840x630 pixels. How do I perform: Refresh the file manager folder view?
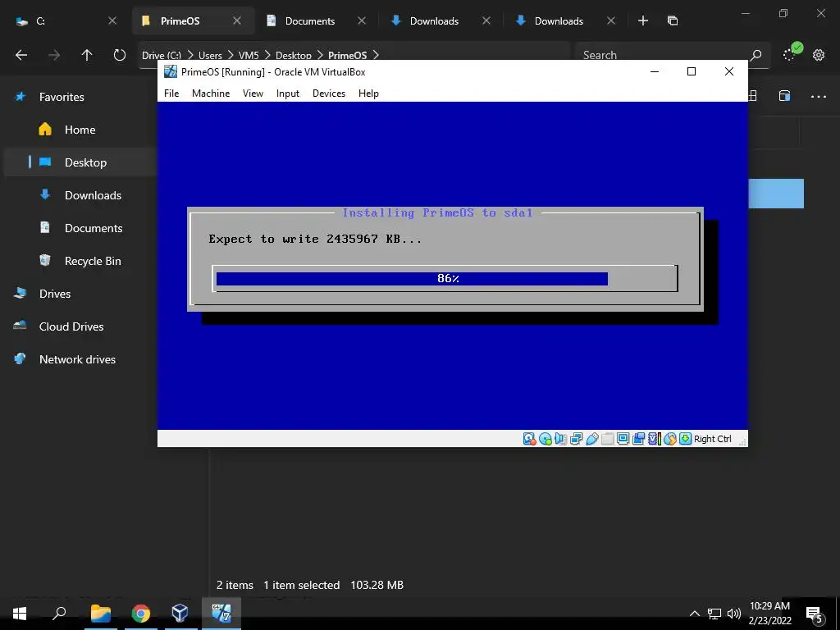click(x=120, y=55)
